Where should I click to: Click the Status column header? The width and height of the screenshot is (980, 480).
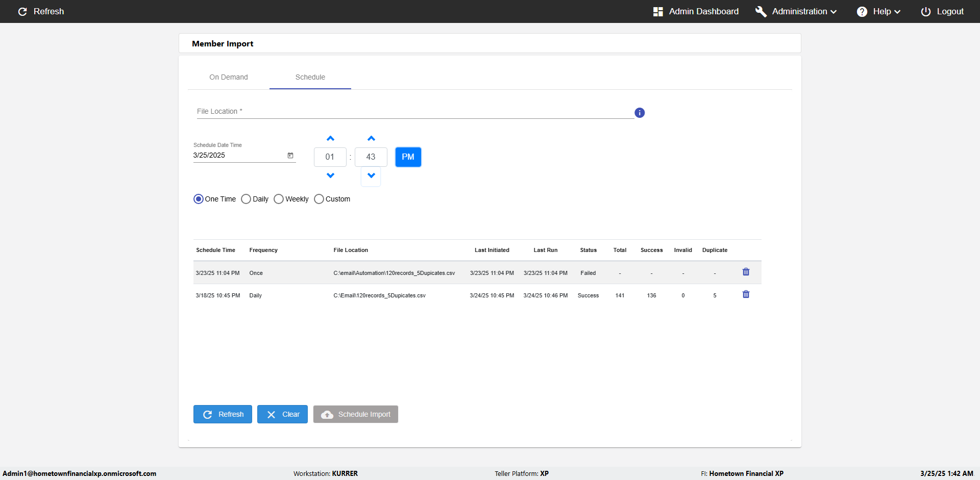(589, 250)
